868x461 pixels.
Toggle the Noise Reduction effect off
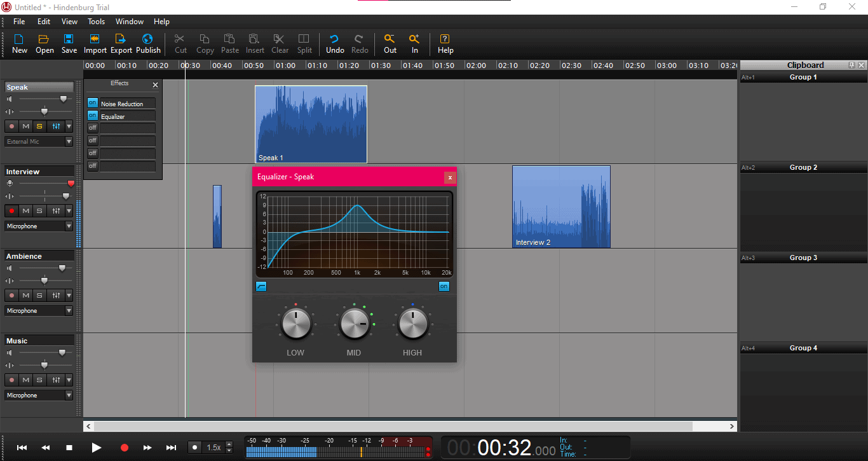point(92,102)
